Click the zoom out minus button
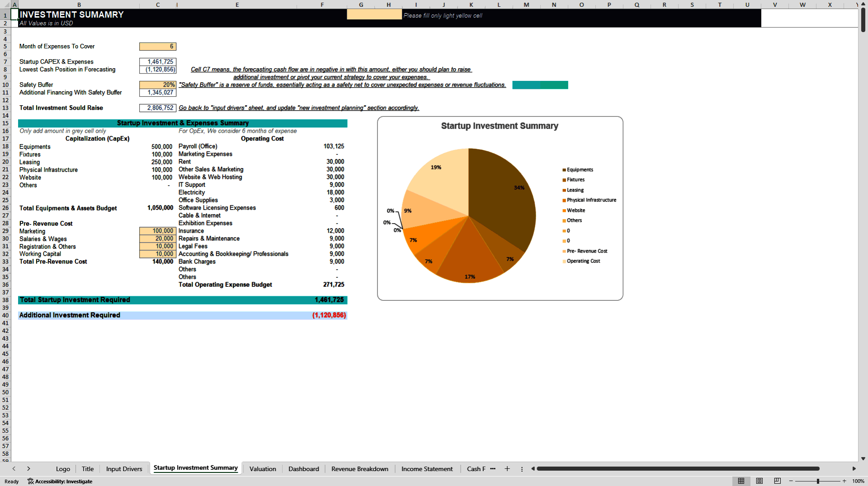The height and width of the screenshot is (486, 868). pyautogui.click(x=791, y=481)
